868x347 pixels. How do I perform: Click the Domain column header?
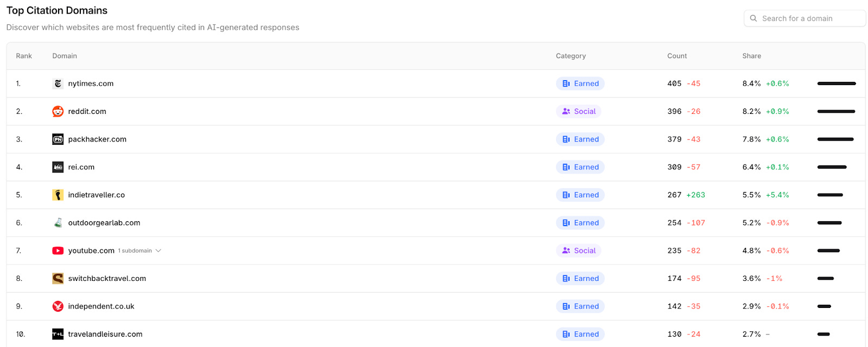65,56
